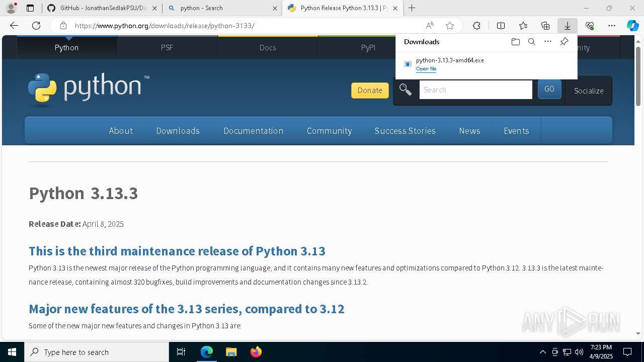Open the tab actions menu icon
Screen dimensions: 644x362
(x=30, y=8)
